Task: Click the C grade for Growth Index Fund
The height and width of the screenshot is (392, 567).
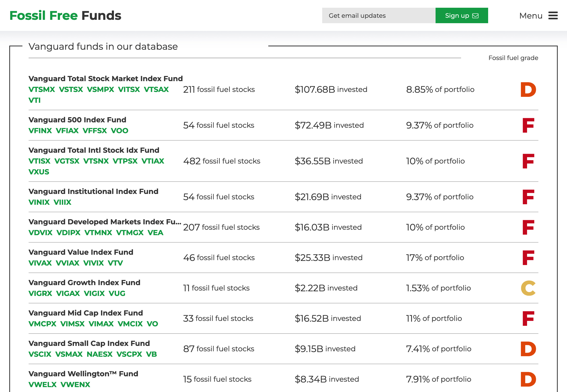Action: pos(528,288)
